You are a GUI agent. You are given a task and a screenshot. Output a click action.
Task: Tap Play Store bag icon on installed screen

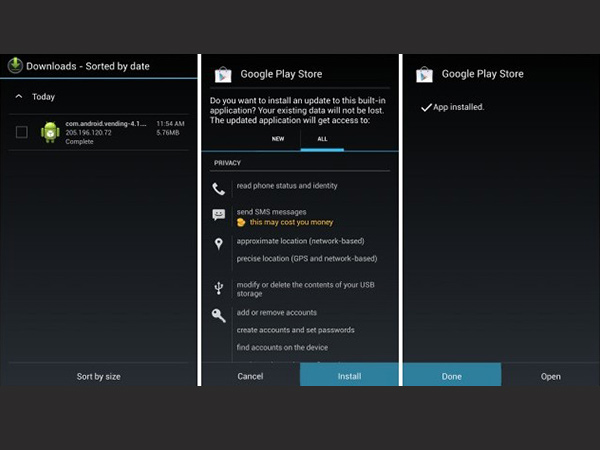point(424,75)
